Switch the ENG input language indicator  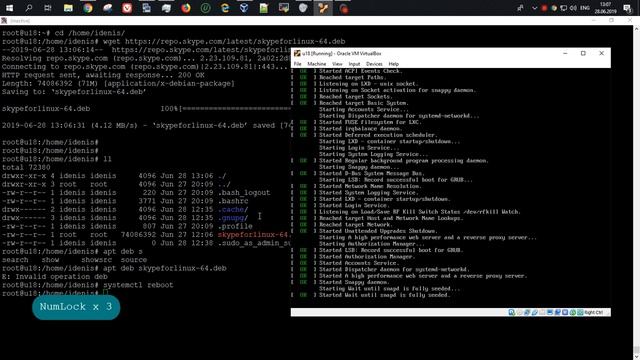[x=585, y=8]
